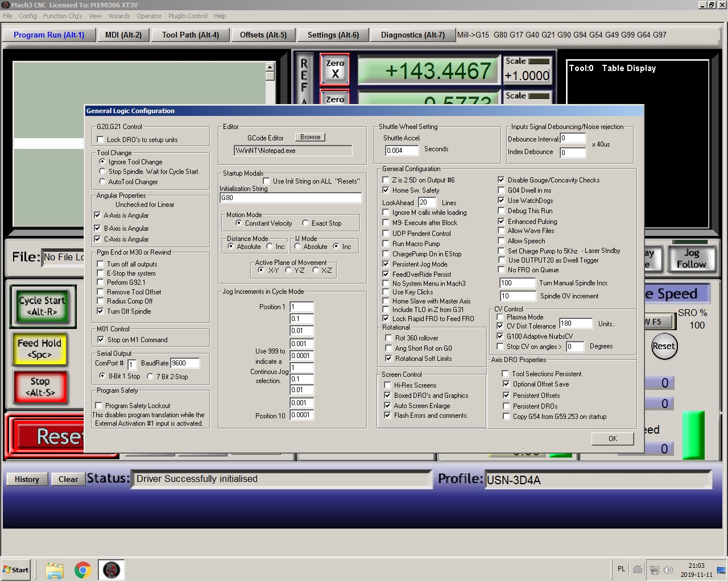
Task: Toggle Turn Off Spindle checkbox
Action: [101, 311]
